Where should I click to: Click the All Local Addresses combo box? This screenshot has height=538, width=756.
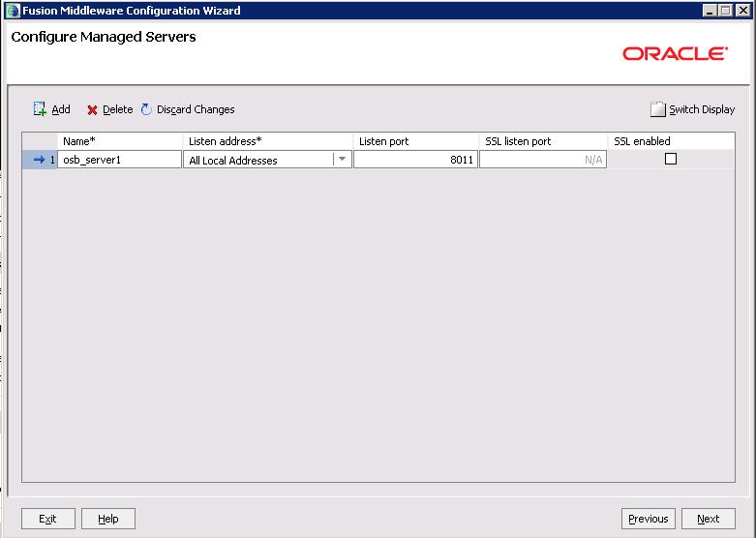pyautogui.click(x=267, y=160)
